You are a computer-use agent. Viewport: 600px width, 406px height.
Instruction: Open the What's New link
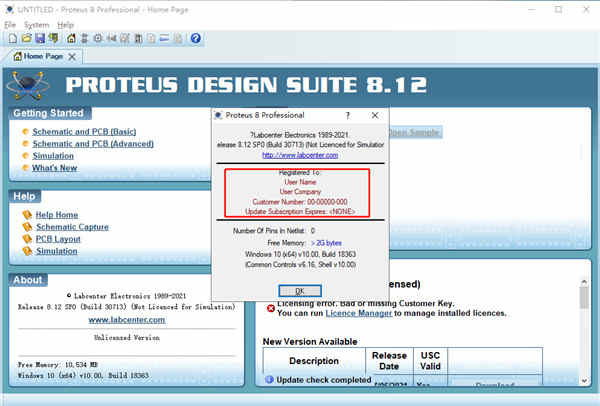pyautogui.click(x=55, y=168)
